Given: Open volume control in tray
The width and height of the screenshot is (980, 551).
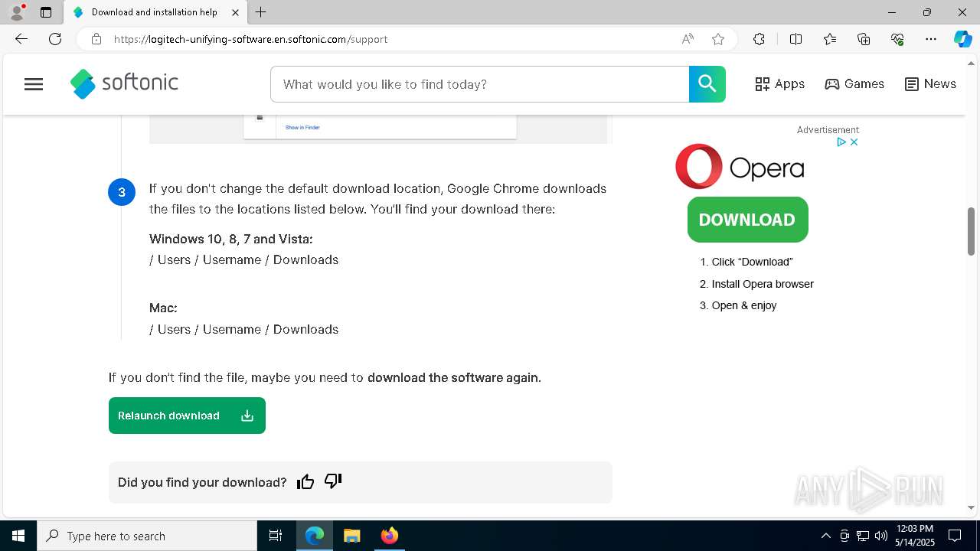Looking at the screenshot, I should click(x=881, y=536).
